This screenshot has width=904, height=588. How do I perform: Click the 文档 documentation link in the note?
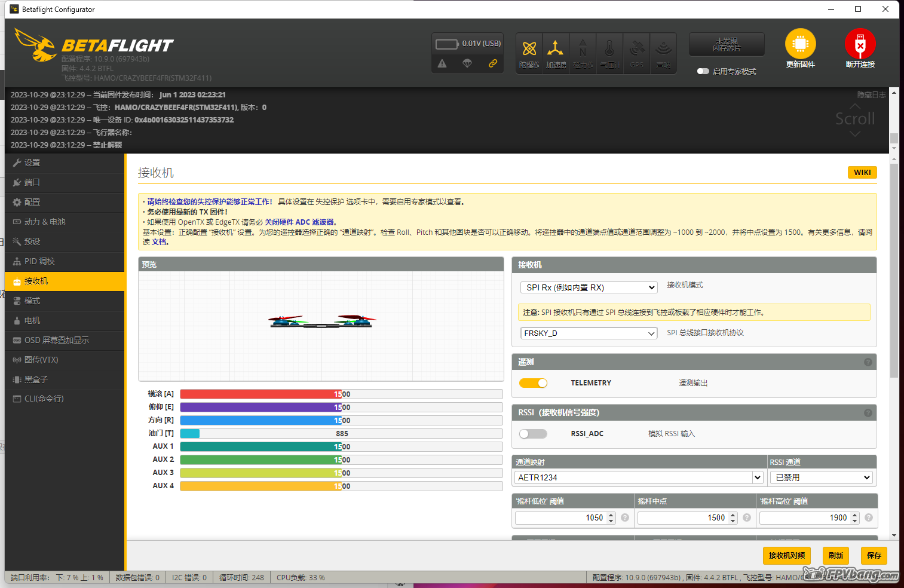(159, 242)
